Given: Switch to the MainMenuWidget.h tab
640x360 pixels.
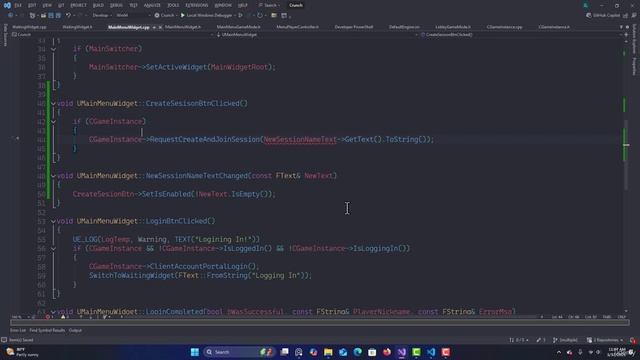Looking at the screenshot, I should click(183, 27).
